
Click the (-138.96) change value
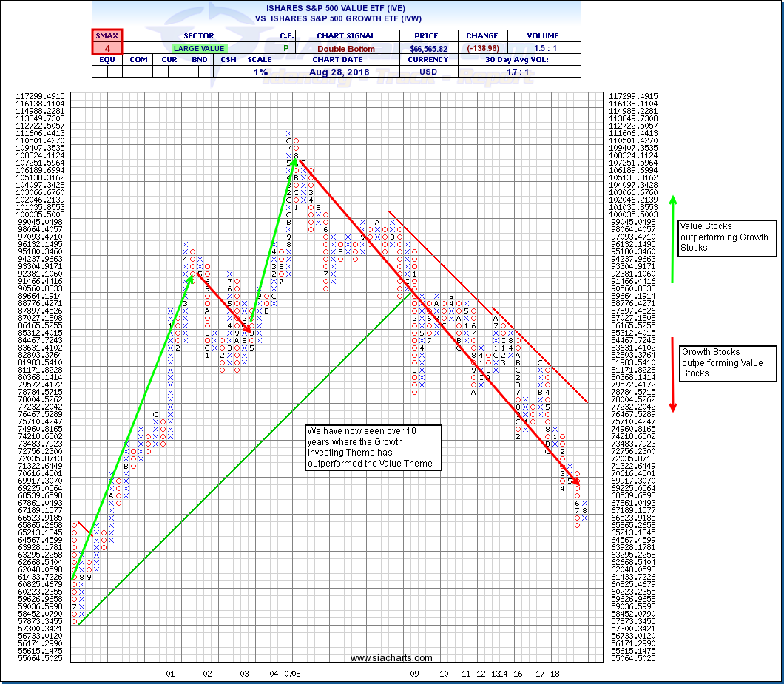click(482, 49)
